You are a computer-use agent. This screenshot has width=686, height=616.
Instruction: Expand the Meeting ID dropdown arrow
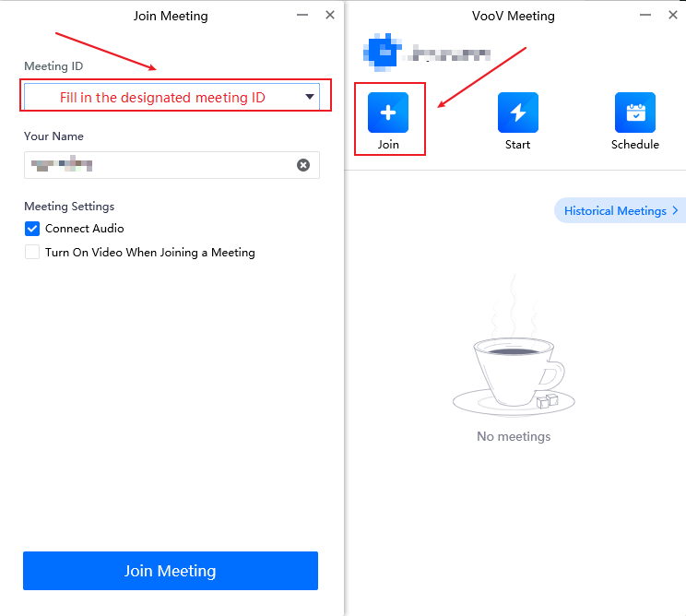310,97
